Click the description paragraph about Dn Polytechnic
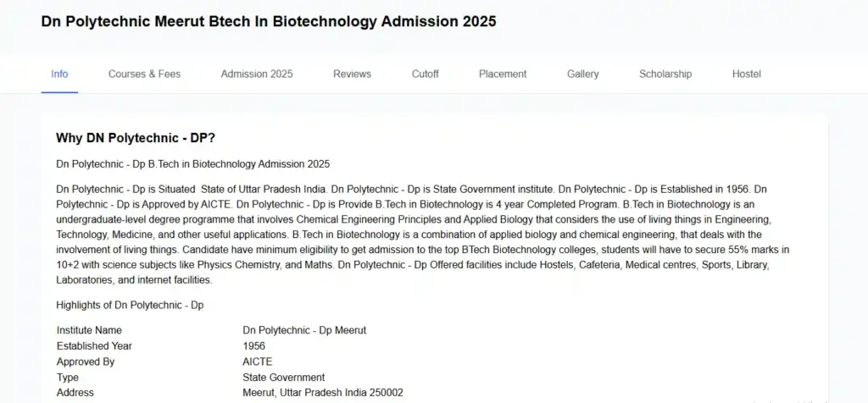The width and height of the screenshot is (868, 403). point(424,234)
